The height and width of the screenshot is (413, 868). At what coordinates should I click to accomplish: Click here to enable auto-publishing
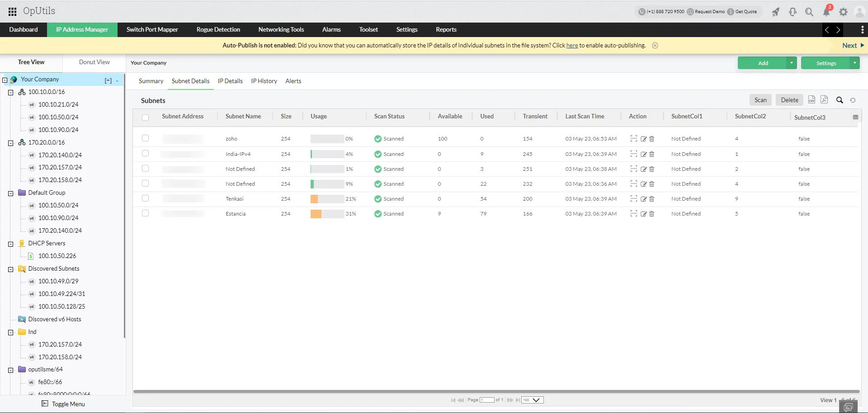tap(572, 45)
